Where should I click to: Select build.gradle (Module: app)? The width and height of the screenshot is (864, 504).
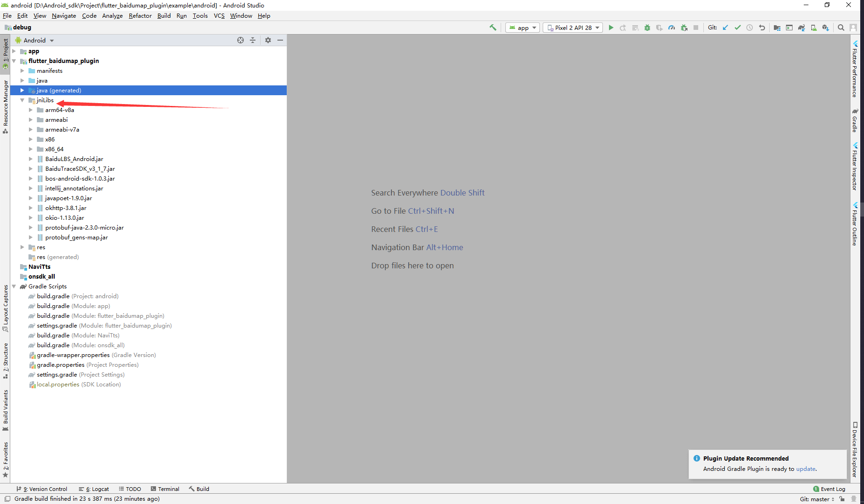click(73, 306)
